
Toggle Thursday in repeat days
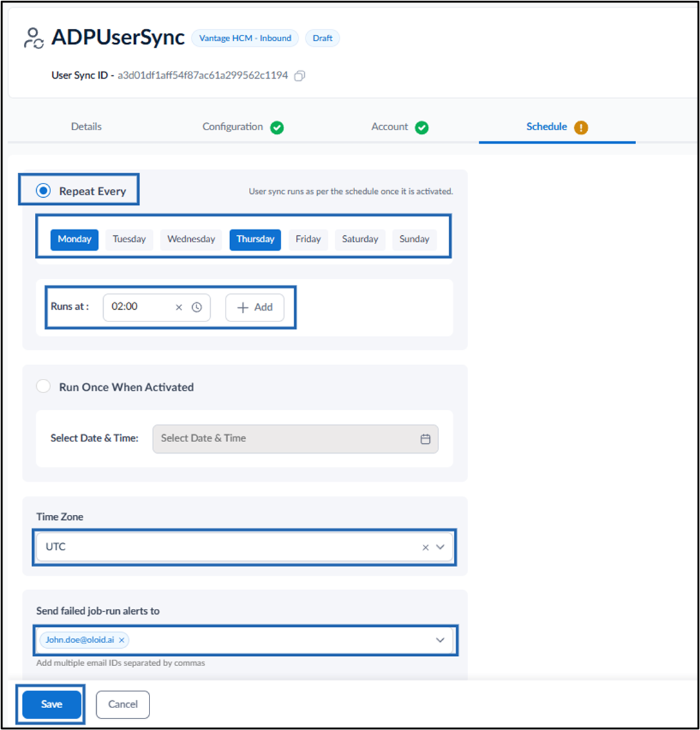tap(255, 240)
